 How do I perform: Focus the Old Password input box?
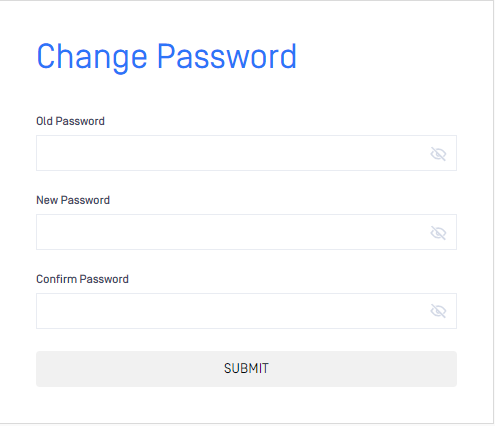246,153
